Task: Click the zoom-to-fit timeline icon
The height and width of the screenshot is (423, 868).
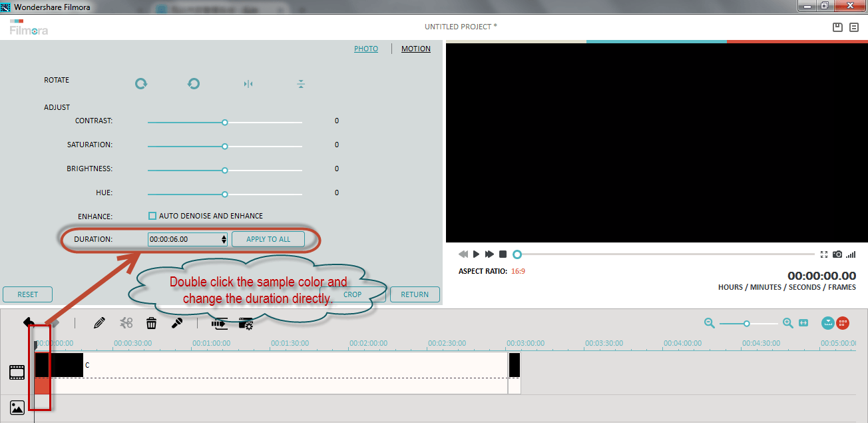Action: pyautogui.click(x=803, y=323)
